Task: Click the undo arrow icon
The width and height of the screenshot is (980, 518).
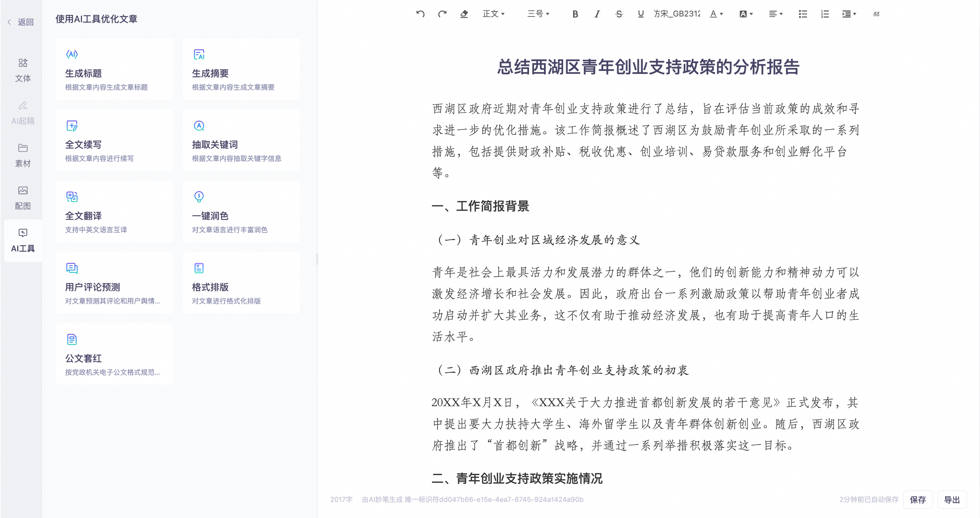Action: (420, 14)
